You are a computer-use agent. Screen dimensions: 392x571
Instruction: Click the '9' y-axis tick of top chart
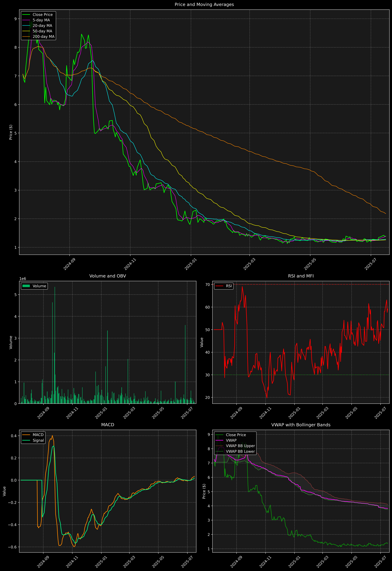(15, 19)
